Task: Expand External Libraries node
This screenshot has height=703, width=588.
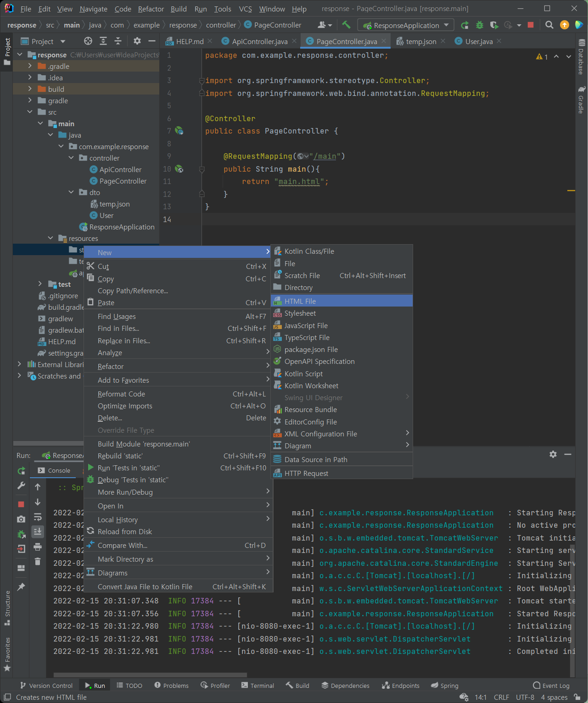Action: 19,364
